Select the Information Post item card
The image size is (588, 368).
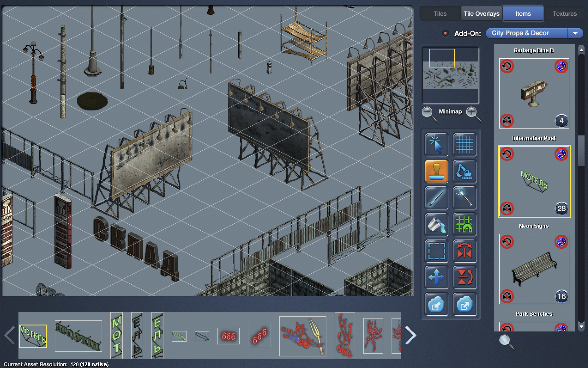tap(534, 181)
